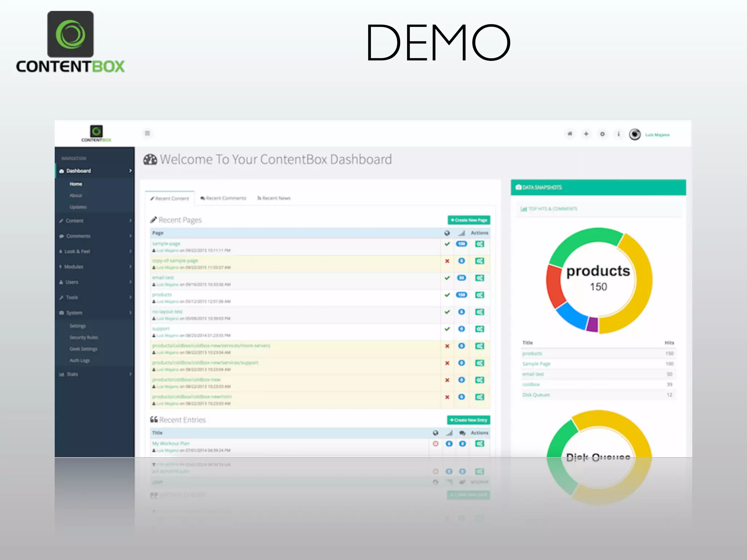Open actions icon for copy-of-sample-page row
The width and height of the screenshot is (747, 560).
point(480,261)
